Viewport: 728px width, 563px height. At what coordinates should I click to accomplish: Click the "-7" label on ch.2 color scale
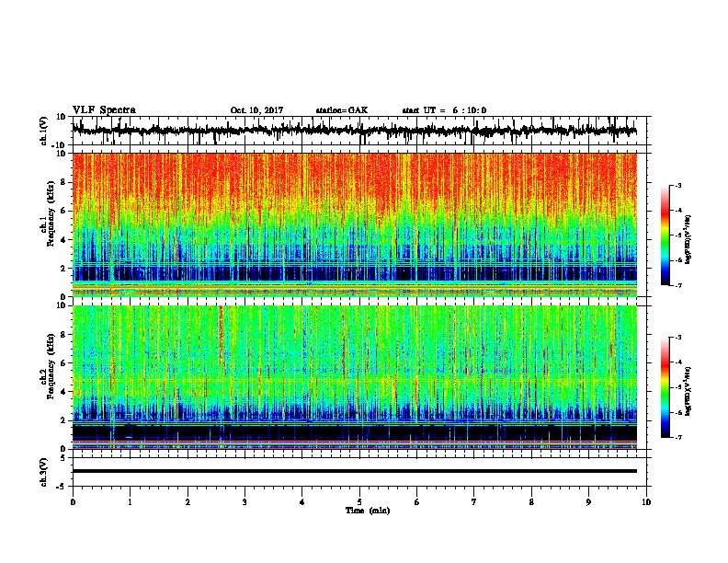[x=677, y=437]
